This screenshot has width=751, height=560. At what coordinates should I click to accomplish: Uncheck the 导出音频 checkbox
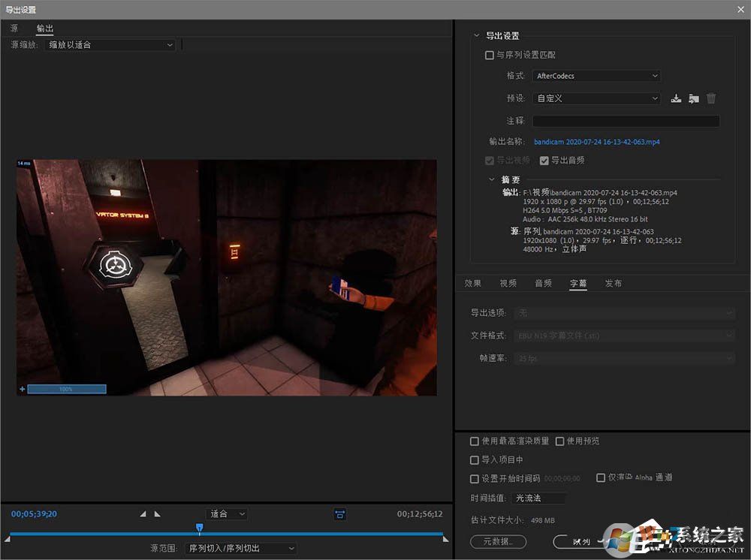pyautogui.click(x=545, y=160)
